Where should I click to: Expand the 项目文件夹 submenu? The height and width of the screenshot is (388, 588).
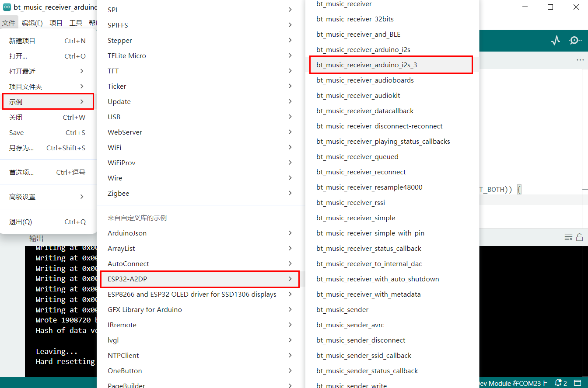click(x=48, y=87)
